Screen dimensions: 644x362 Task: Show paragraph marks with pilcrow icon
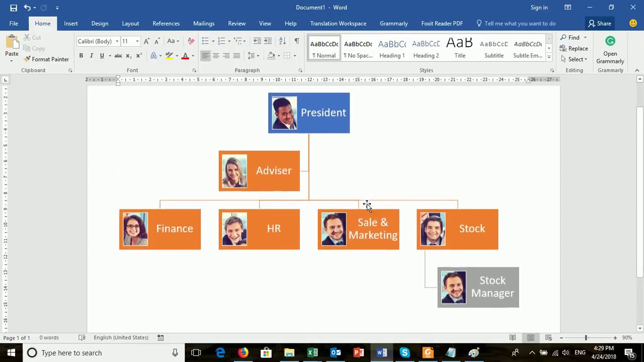tap(296, 41)
